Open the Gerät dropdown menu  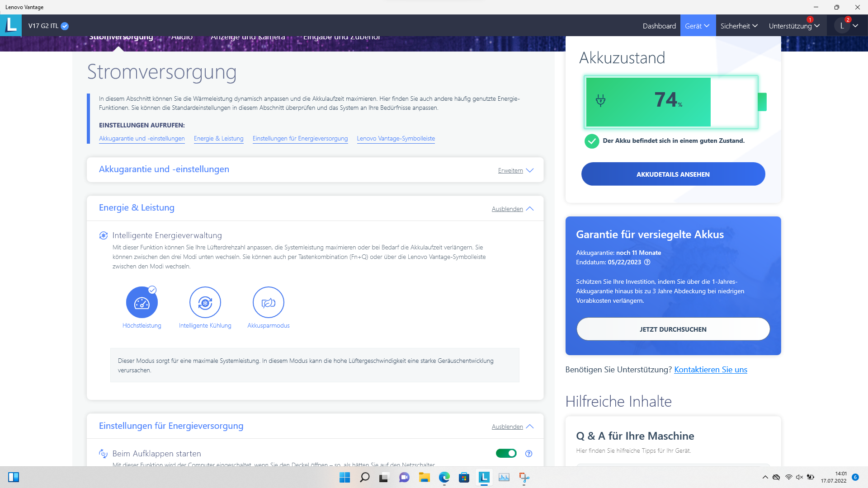coord(697,26)
